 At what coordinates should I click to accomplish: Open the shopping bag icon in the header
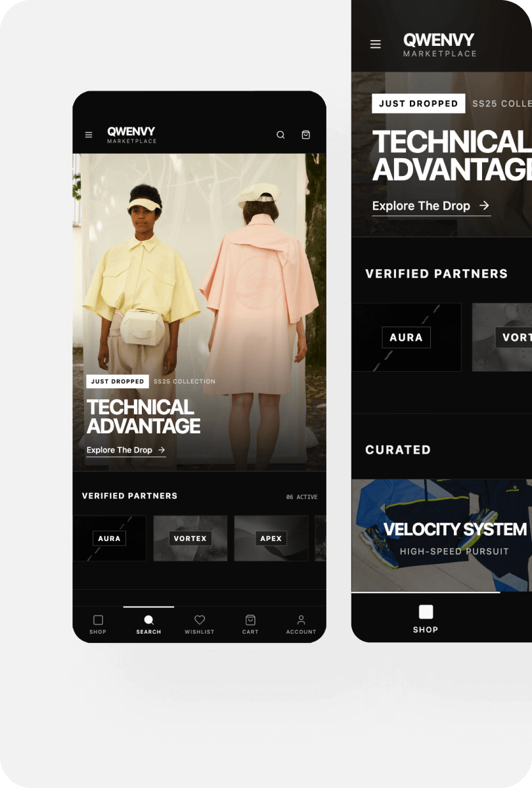coord(305,135)
